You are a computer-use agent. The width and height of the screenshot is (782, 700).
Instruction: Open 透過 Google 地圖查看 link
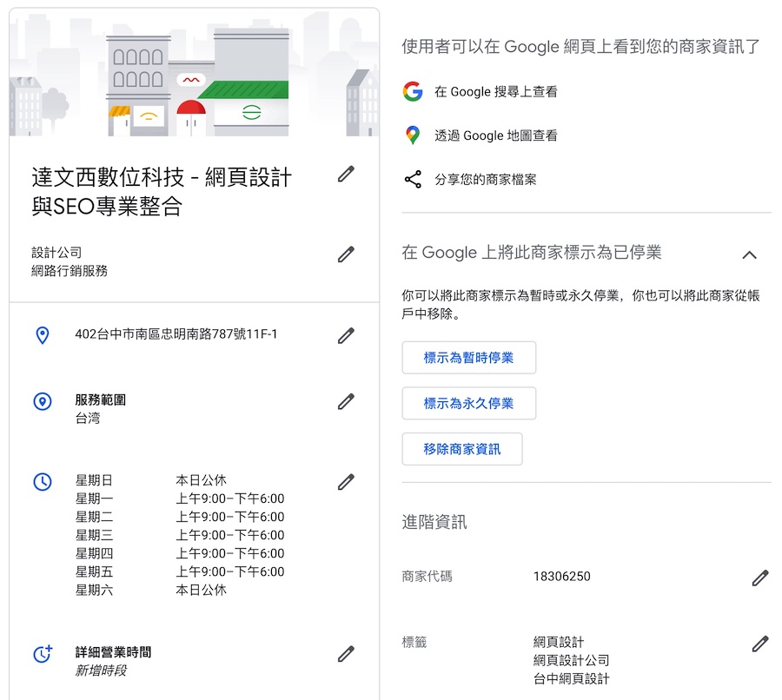(x=496, y=135)
